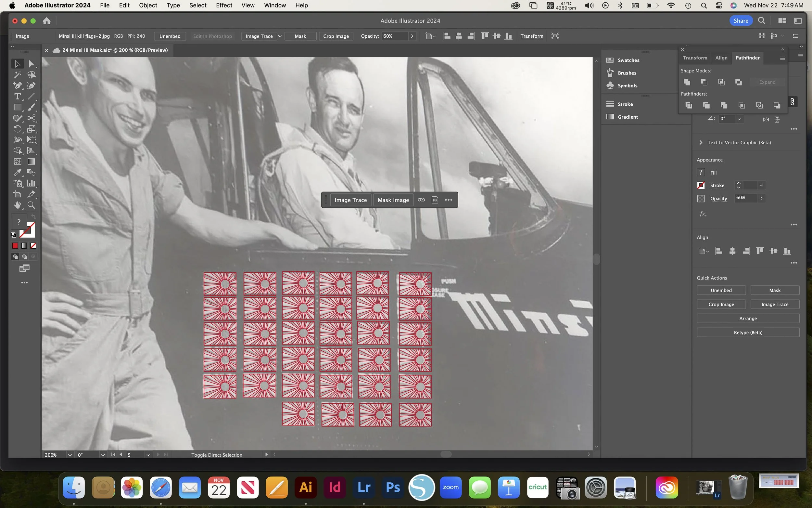The image size is (812, 508).
Task: Click the Artboard tool
Action: pos(18,194)
